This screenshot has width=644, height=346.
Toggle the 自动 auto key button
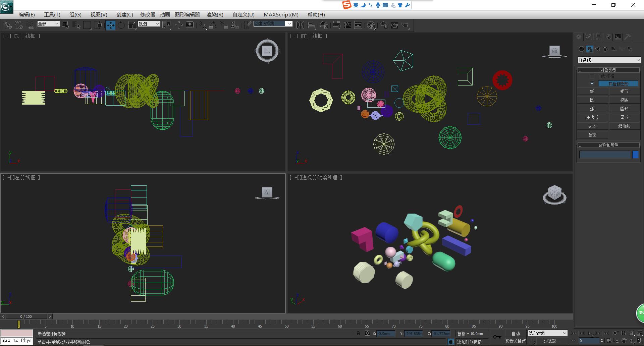[x=516, y=334]
